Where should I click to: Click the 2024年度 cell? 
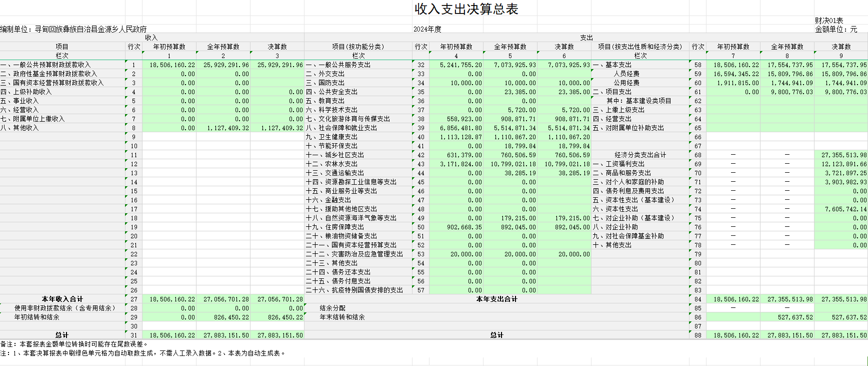pos(427,29)
